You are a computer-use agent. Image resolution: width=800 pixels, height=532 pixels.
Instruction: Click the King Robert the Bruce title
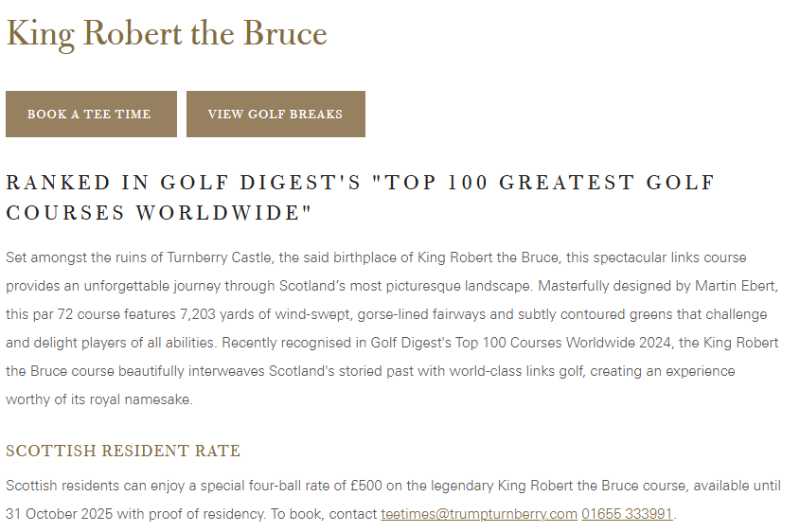pyautogui.click(x=167, y=33)
